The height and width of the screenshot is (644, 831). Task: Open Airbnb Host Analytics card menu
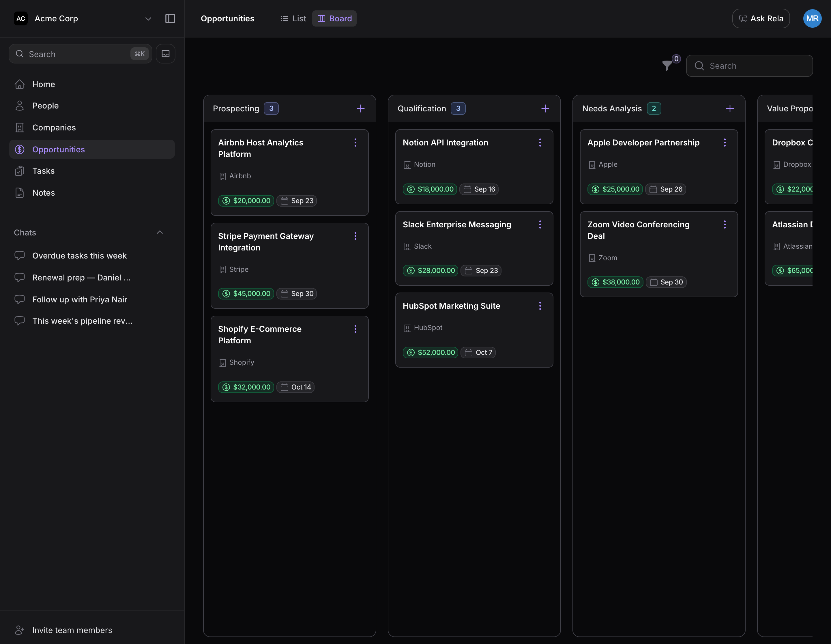[355, 143]
